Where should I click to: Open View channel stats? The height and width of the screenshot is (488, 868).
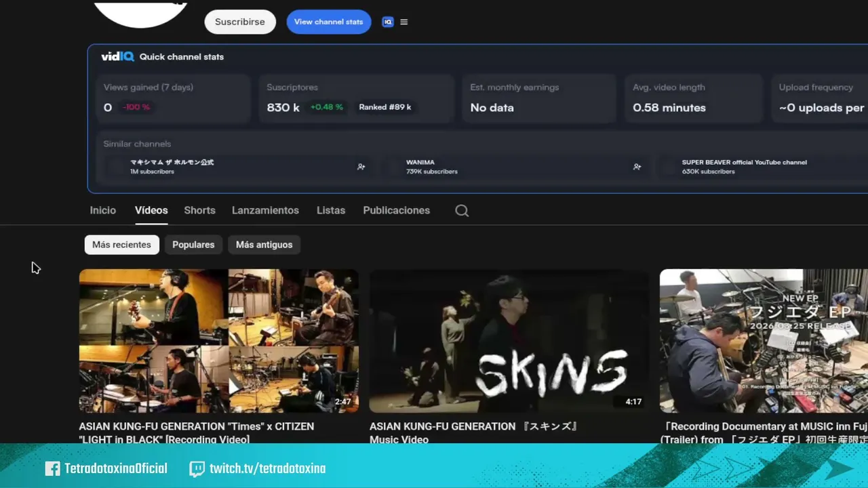pyautogui.click(x=329, y=22)
